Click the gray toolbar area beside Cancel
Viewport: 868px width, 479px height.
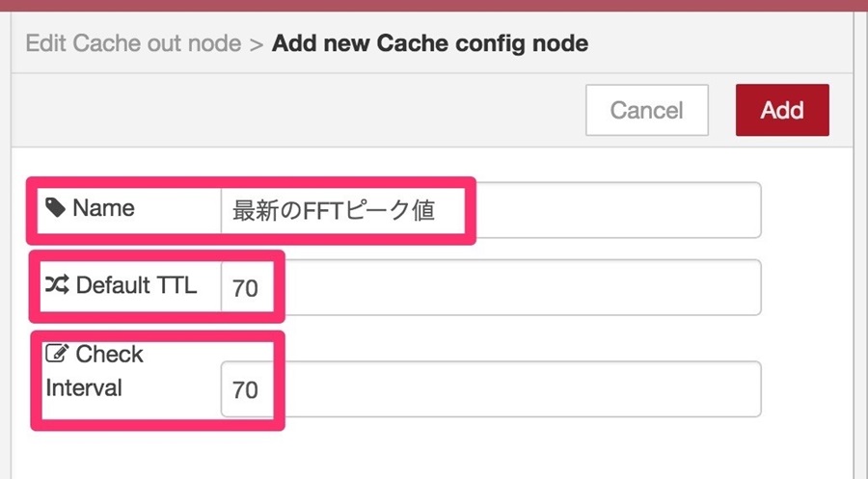pos(299,110)
